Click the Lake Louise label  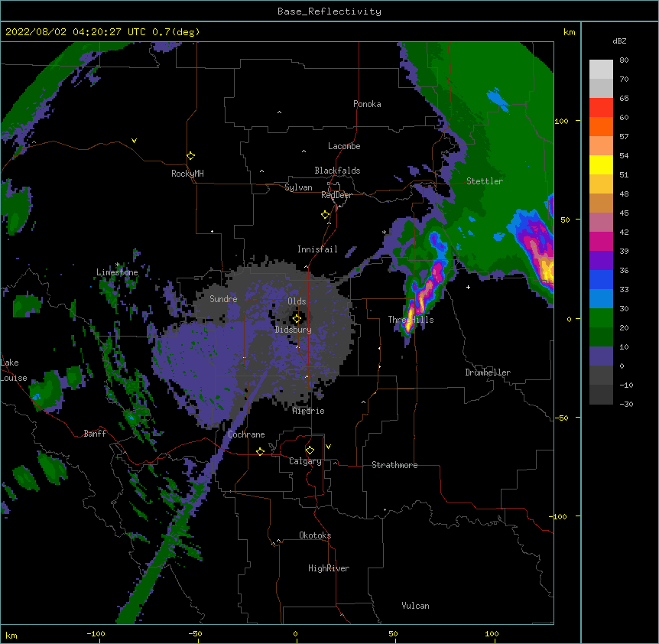(14, 370)
